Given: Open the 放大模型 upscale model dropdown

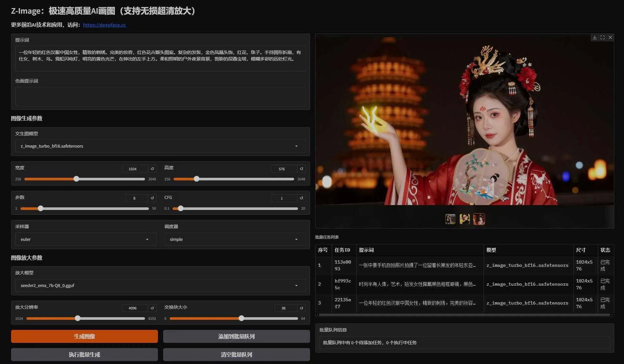Looking at the screenshot, I should [x=160, y=285].
